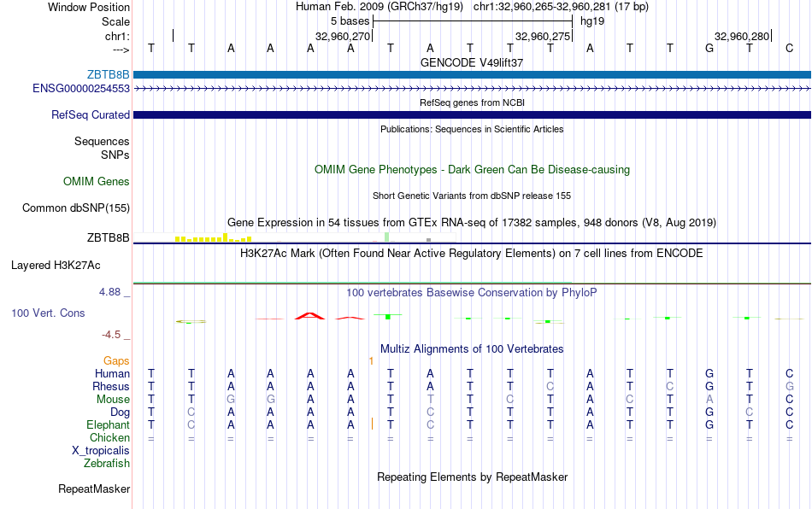This screenshot has height=509, width=812.
Task: Click the Elephant species label
Action: click(x=108, y=424)
